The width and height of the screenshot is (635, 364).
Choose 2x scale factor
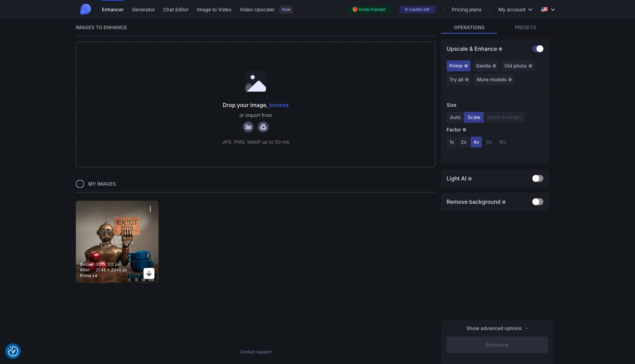pos(464,142)
